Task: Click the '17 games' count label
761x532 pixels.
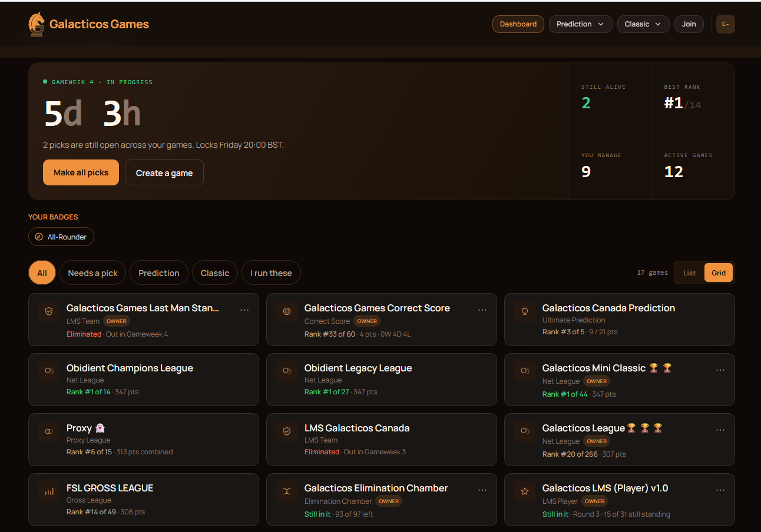Action: (x=653, y=273)
